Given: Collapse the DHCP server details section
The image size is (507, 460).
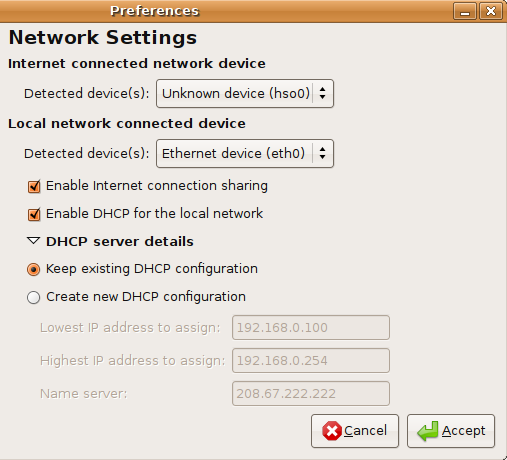Looking at the screenshot, I should [34, 241].
